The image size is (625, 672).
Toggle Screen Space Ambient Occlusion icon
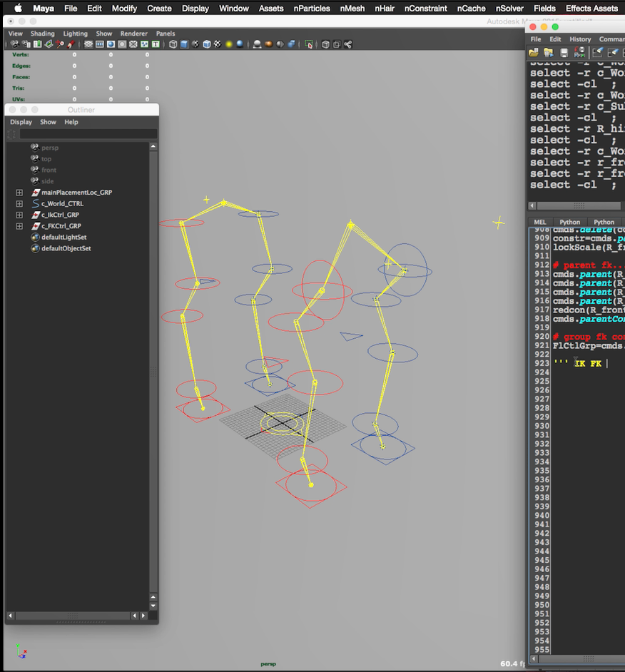click(257, 44)
